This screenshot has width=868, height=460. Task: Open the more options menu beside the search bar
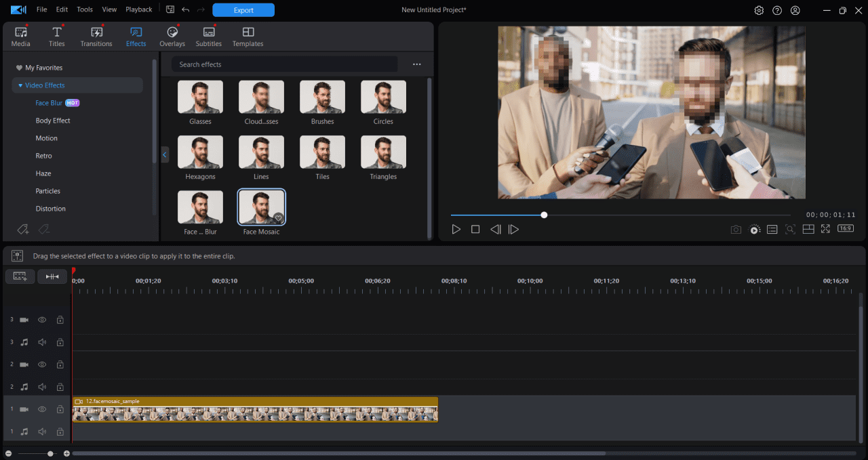(x=416, y=64)
